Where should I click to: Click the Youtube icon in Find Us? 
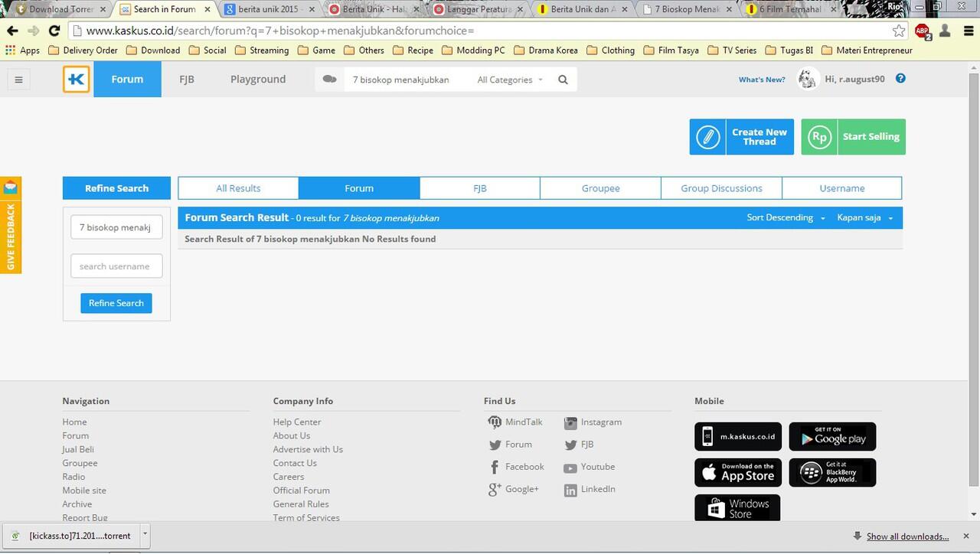coord(570,468)
